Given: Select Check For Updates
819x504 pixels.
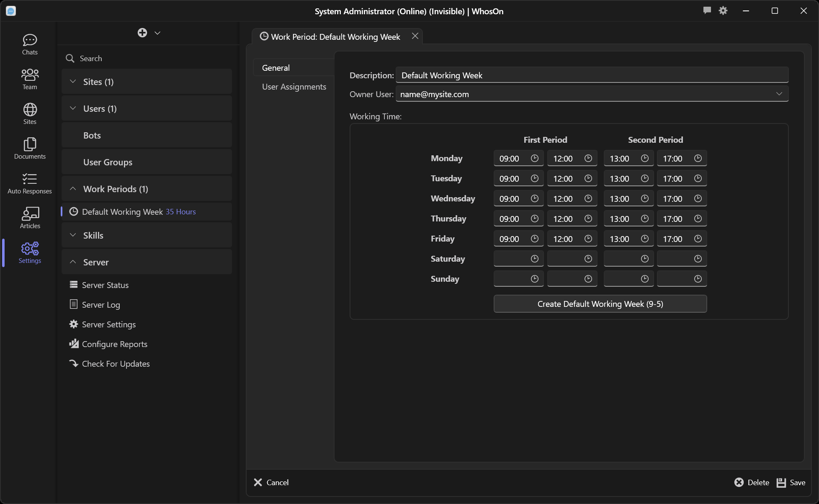Looking at the screenshot, I should pos(147,364).
